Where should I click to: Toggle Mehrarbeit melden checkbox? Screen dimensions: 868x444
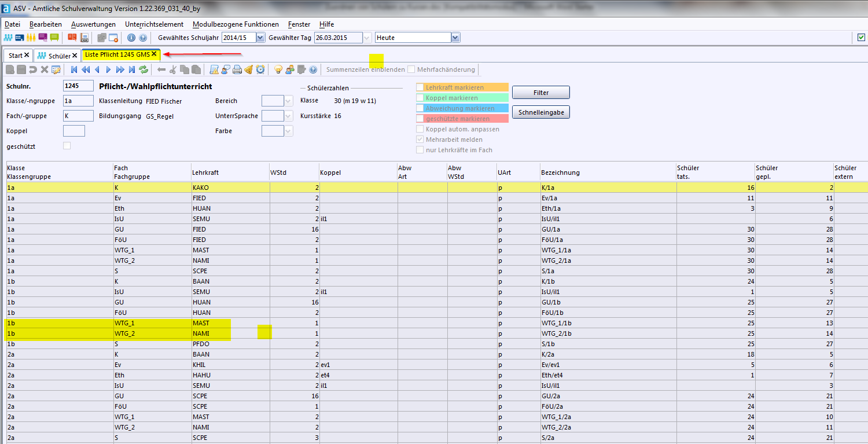420,140
